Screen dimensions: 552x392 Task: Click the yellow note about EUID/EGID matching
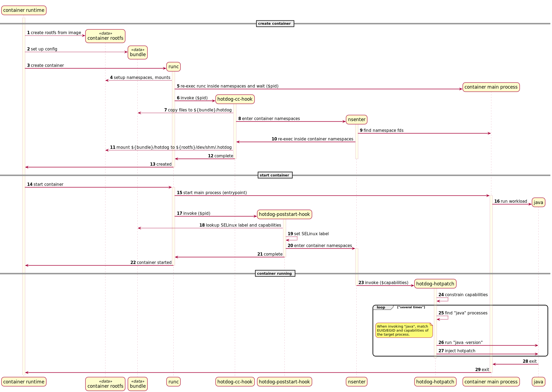[404, 330]
